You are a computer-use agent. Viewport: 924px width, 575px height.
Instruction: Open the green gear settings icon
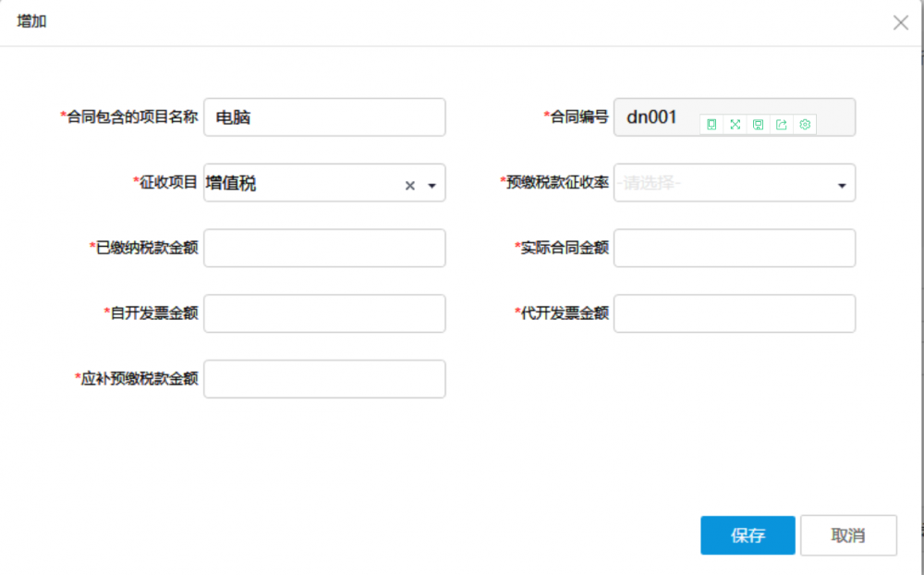coord(805,124)
